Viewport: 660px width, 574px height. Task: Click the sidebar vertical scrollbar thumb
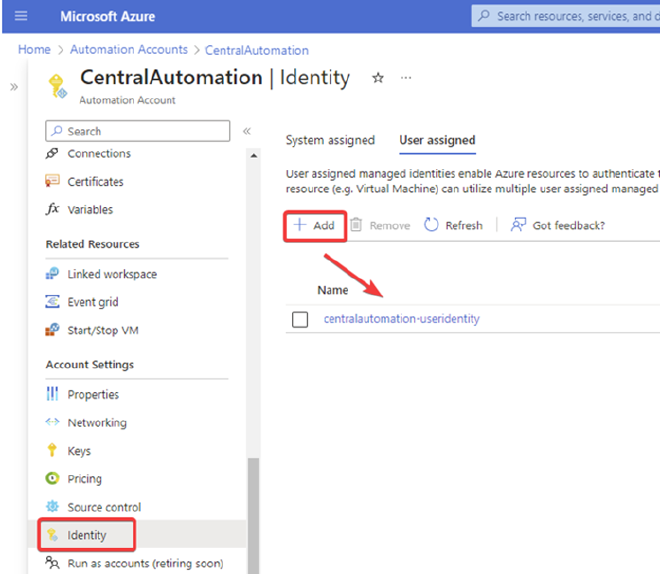(253, 516)
